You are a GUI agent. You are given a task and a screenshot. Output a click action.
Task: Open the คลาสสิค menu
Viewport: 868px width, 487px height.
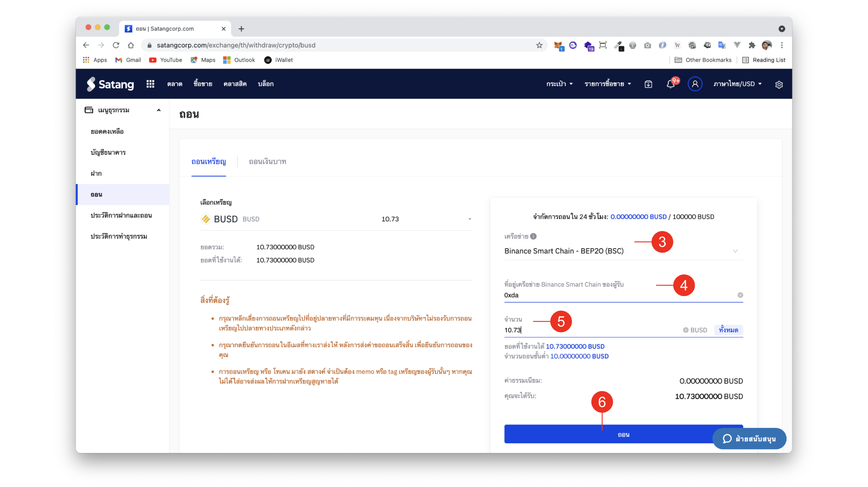(x=235, y=84)
